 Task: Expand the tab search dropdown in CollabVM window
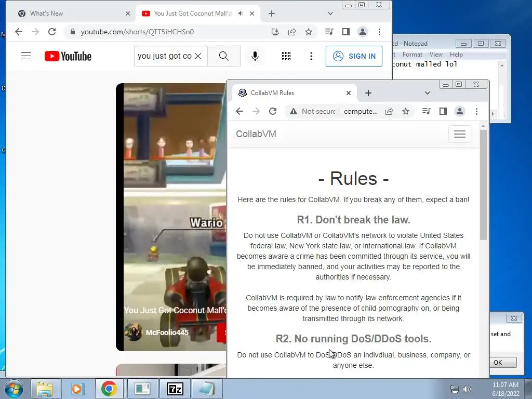(x=428, y=93)
